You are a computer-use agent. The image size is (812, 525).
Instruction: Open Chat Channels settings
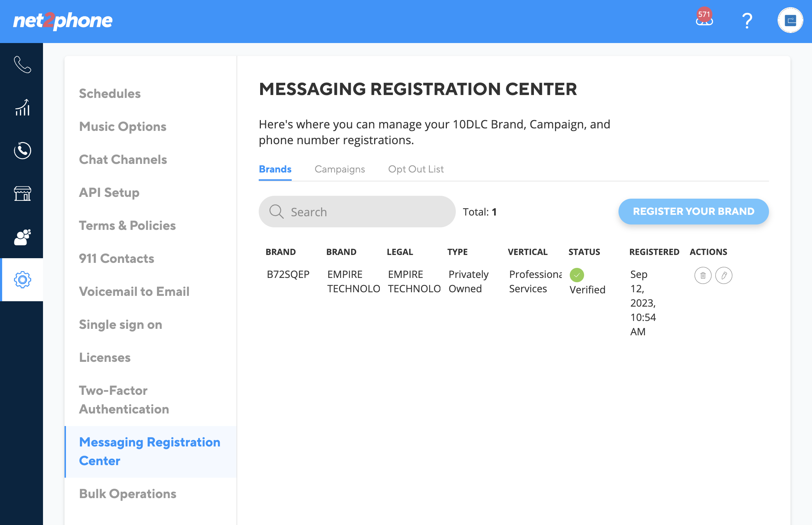click(123, 160)
